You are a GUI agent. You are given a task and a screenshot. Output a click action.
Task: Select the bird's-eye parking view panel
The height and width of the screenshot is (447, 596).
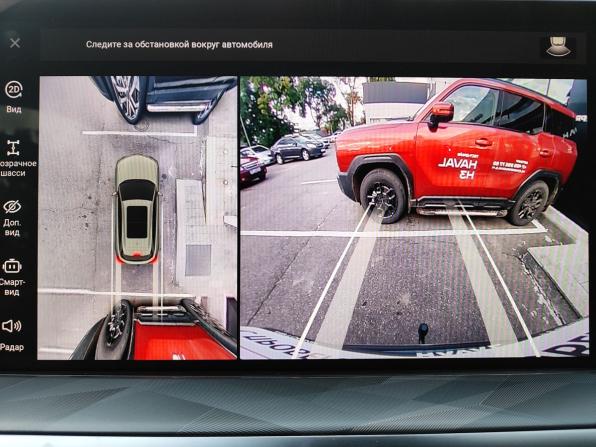(x=137, y=218)
